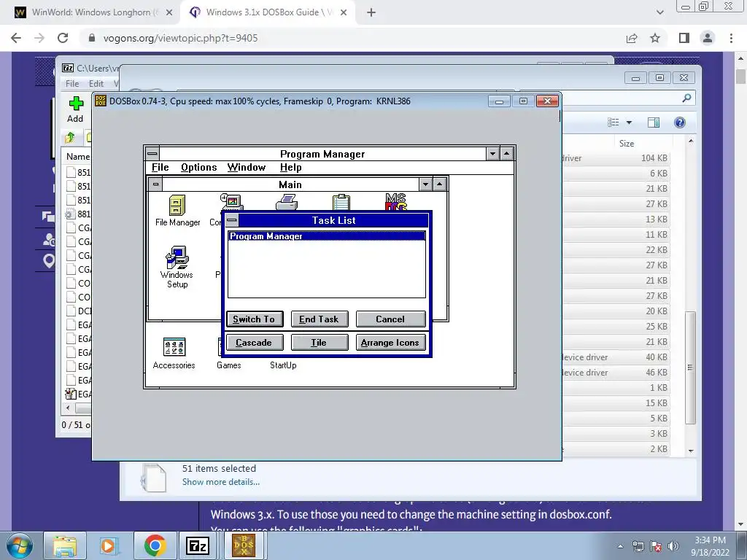Open the 7-Zip Edit menu

tap(96, 83)
